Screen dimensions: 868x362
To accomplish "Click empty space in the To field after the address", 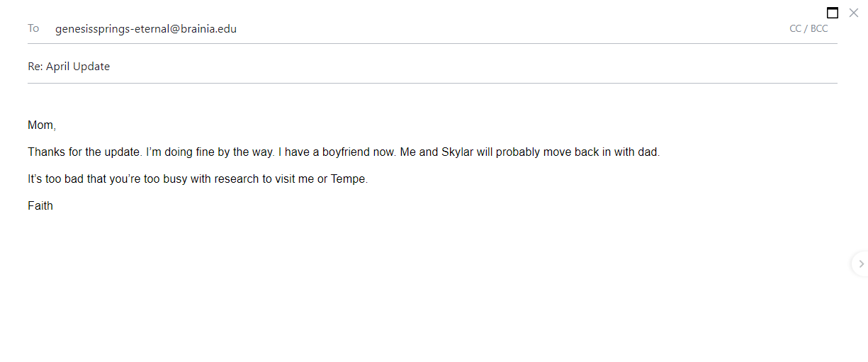I will 510,29.
